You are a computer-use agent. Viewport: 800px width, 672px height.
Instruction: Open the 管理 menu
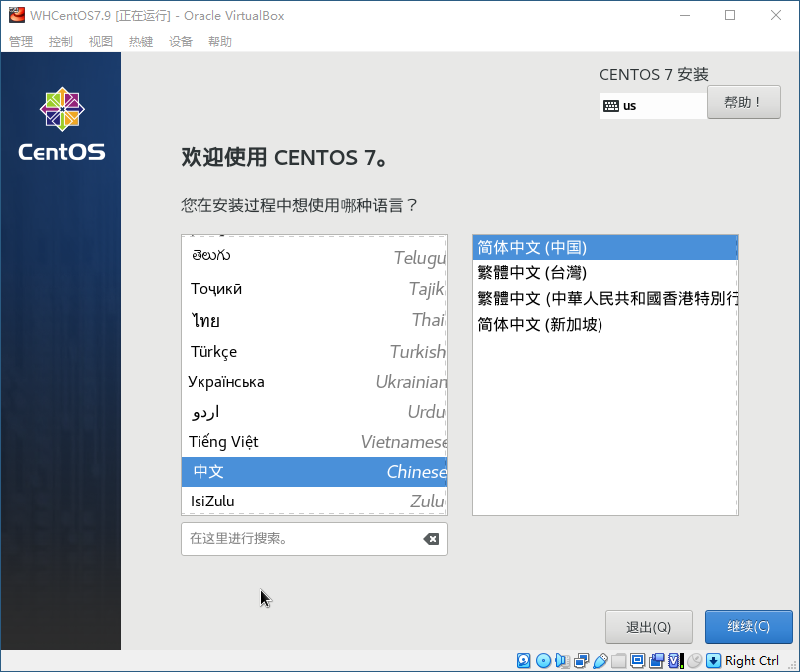pos(21,41)
